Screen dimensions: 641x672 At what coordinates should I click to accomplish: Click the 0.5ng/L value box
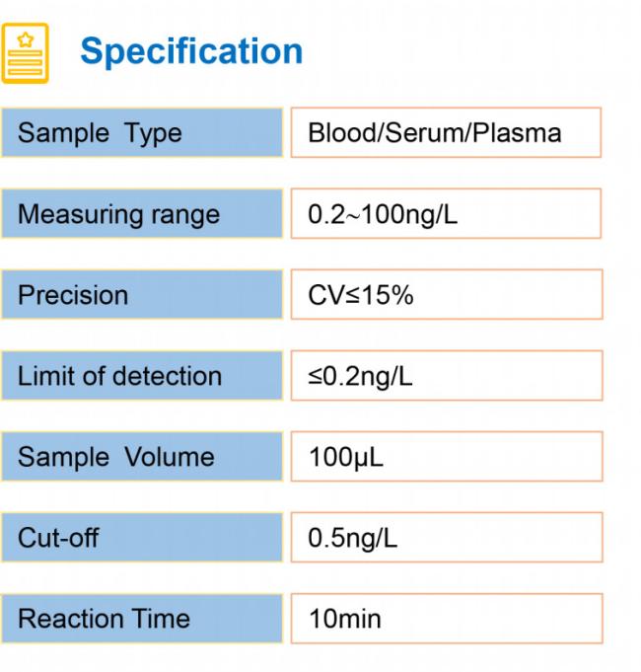[x=446, y=539]
